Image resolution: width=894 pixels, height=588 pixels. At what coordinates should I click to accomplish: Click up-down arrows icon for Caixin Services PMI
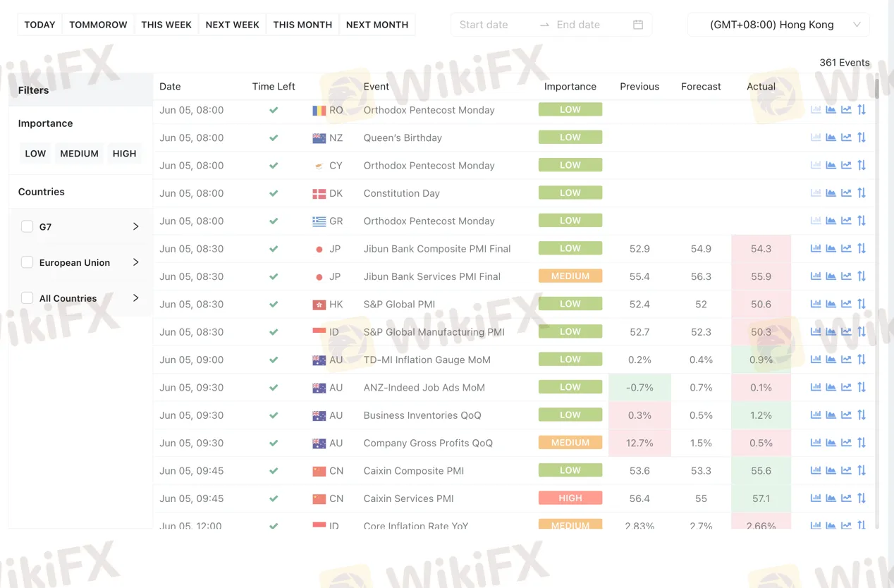862,498
